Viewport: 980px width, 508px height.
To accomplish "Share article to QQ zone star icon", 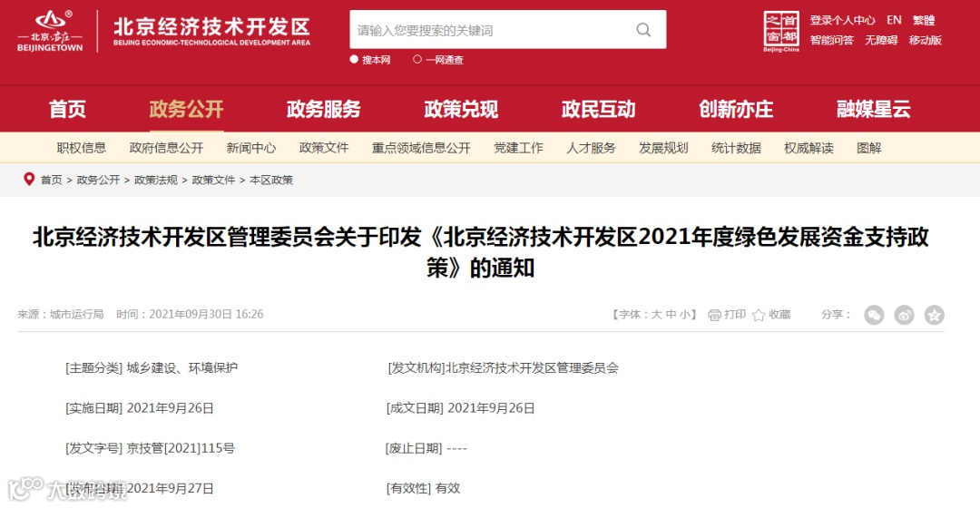I will tap(935, 315).
